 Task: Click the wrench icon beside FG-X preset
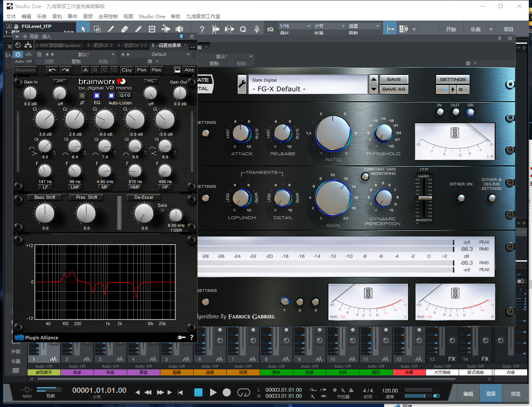click(x=242, y=85)
